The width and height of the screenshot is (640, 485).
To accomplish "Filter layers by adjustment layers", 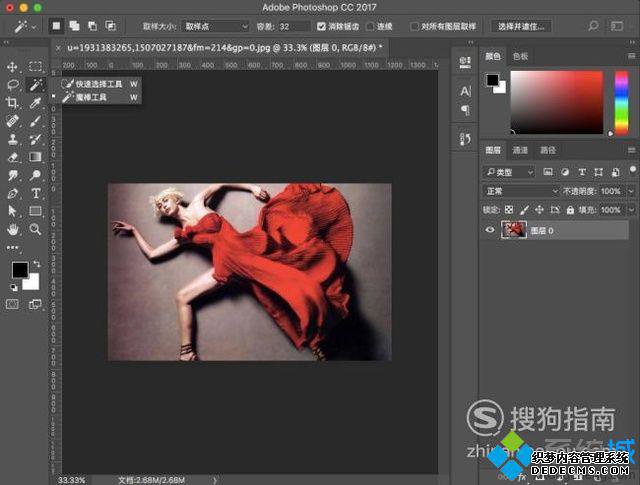I will tap(565, 172).
